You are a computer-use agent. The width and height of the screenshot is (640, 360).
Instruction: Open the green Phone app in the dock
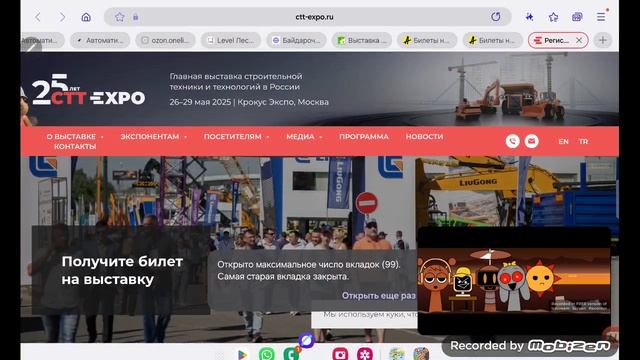291,353
